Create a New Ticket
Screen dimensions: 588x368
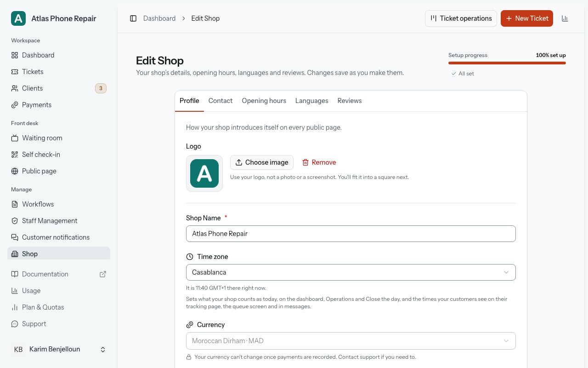pos(527,18)
